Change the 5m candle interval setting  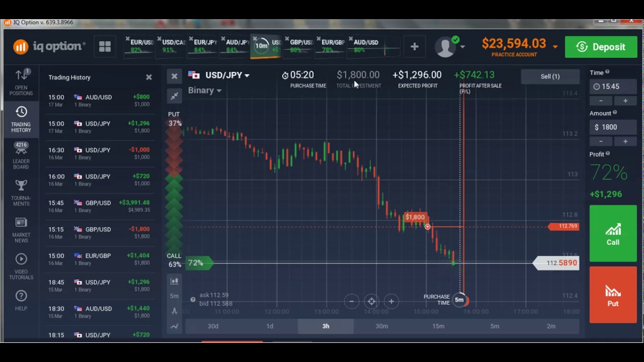(x=174, y=296)
